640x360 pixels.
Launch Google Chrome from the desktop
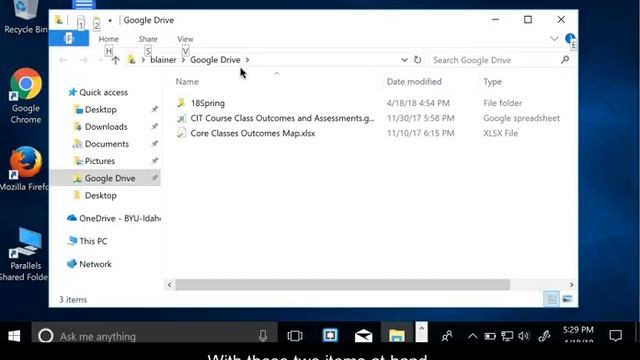(26, 96)
